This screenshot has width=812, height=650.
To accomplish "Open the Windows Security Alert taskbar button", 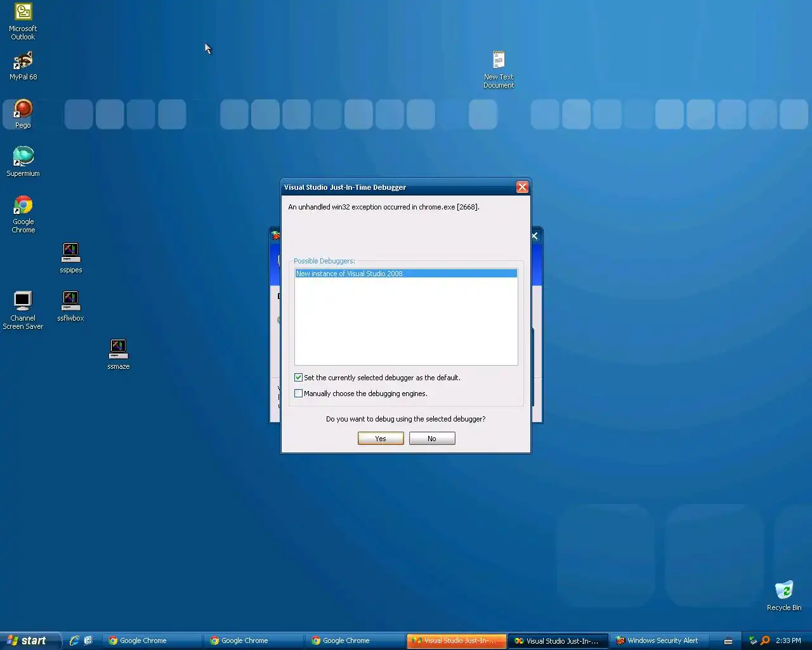I will click(660, 640).
